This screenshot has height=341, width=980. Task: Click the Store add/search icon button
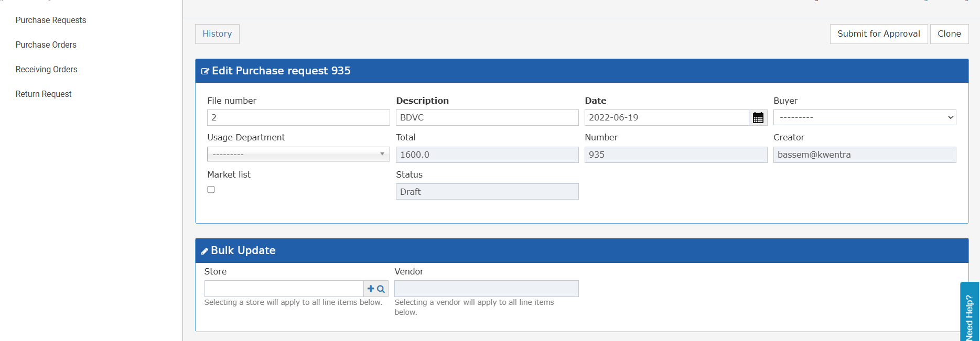pos(376,289)
